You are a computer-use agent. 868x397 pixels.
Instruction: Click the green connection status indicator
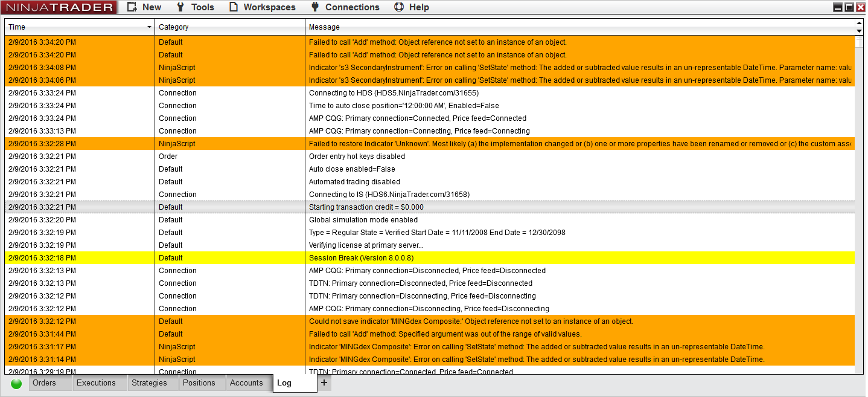(x=16, y=383)
